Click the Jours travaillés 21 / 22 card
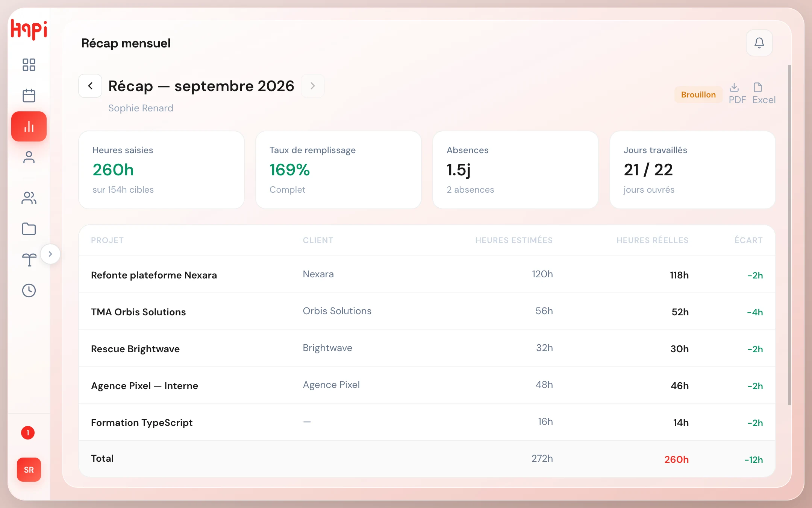 pyautogui.click(x=692, y=170)
